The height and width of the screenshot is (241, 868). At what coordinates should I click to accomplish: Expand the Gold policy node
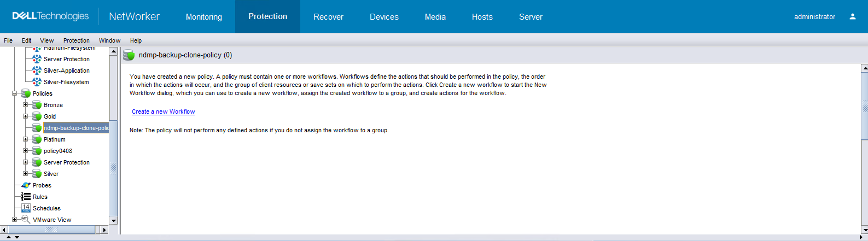point(25,116)
